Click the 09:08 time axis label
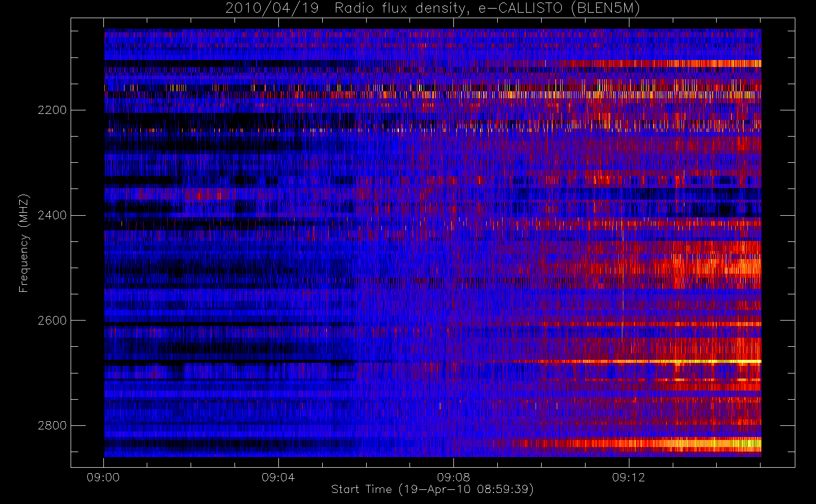816x504 pixels. (453, 477)
